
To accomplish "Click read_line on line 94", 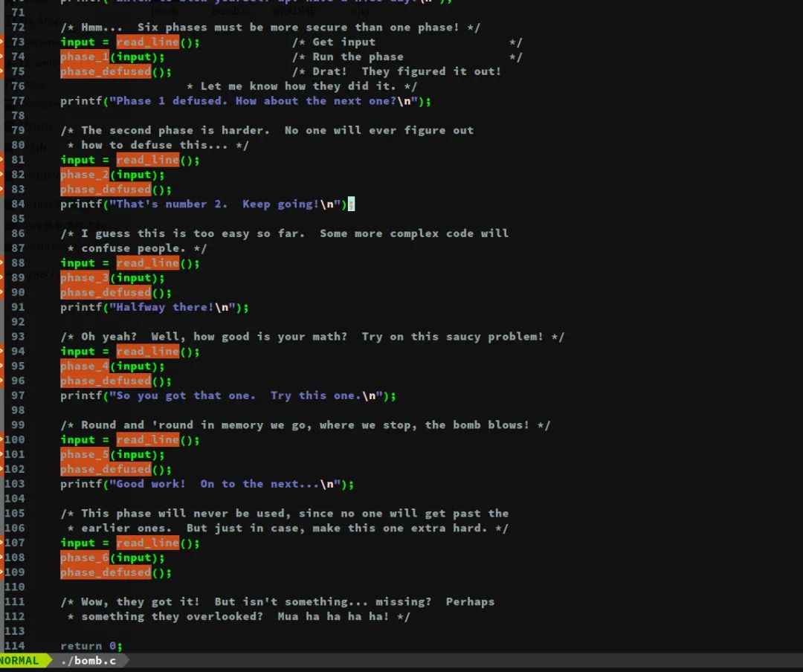I will pyautogui.click(x=147, y=352).
